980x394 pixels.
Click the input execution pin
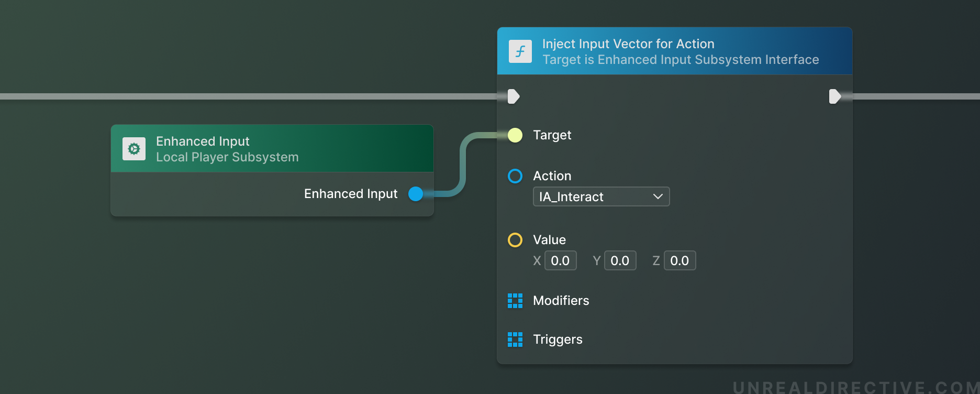click(x=514, y=96)
